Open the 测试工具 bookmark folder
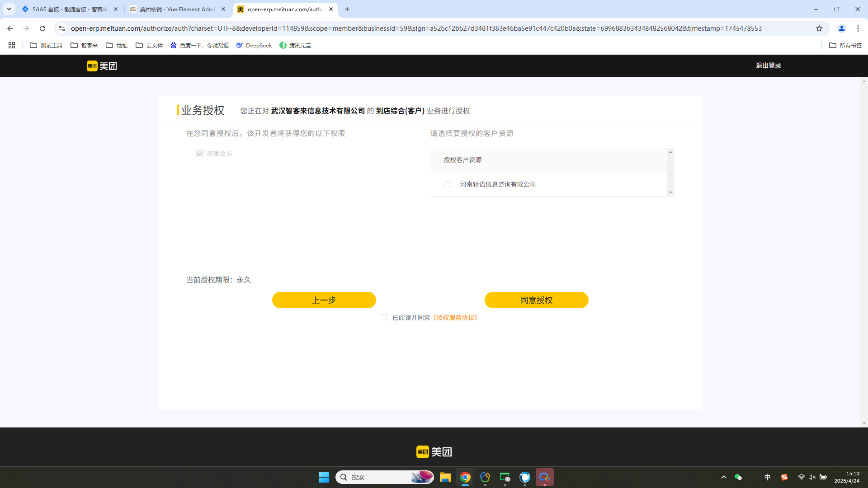The width and height of the screenshot is (868, 488). point(46,45)
